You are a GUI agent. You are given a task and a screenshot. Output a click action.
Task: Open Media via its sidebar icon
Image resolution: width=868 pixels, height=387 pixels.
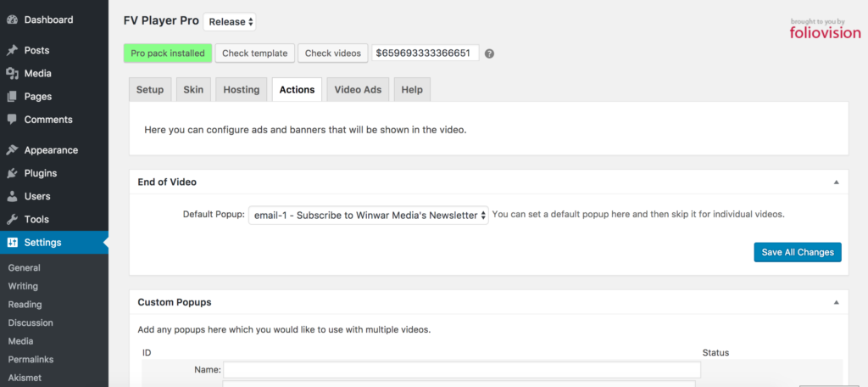coord(12,74)
